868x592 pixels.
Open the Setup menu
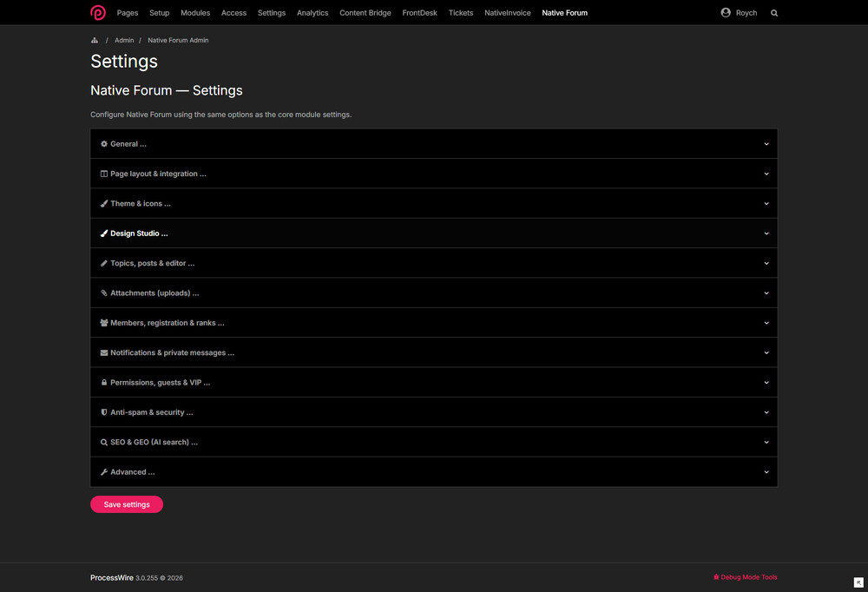[160, 13]
